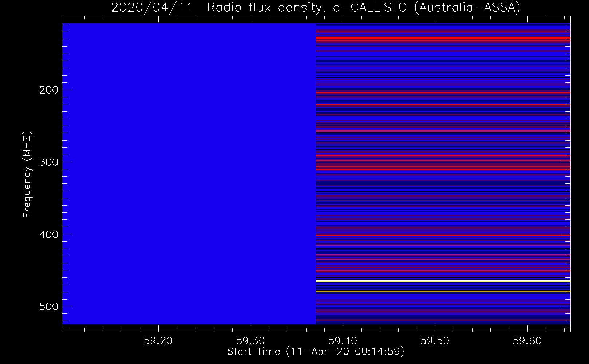589x364 pixels.
Task: Select the 'Frequency (MHZ)' y-axis label
Action: (27, 175)
